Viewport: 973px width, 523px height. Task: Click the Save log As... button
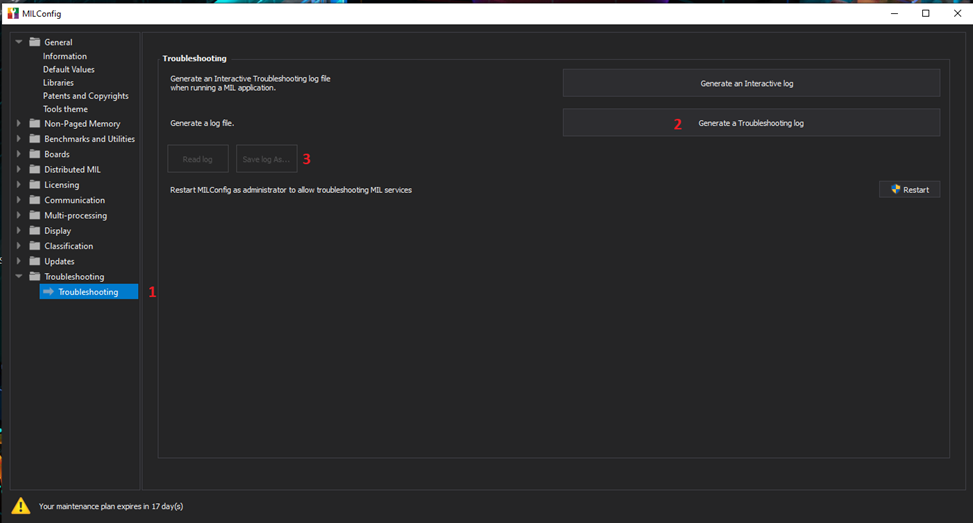point(266,159)
